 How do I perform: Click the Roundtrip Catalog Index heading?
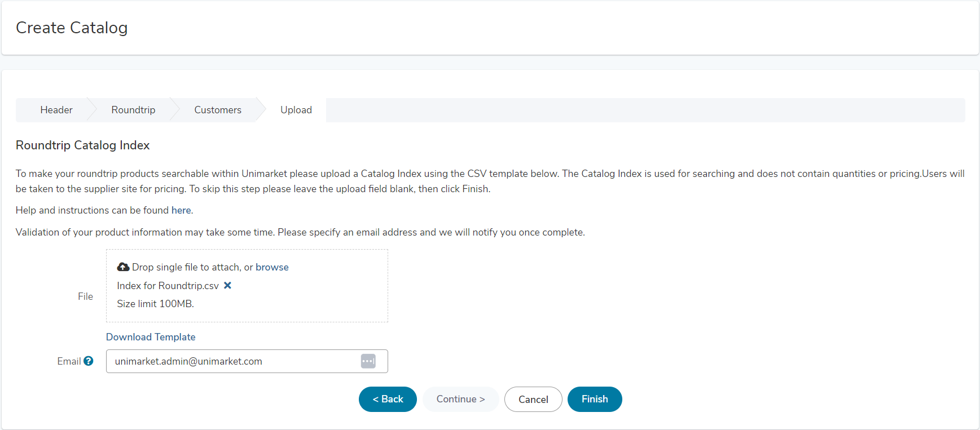click(82, 145)
